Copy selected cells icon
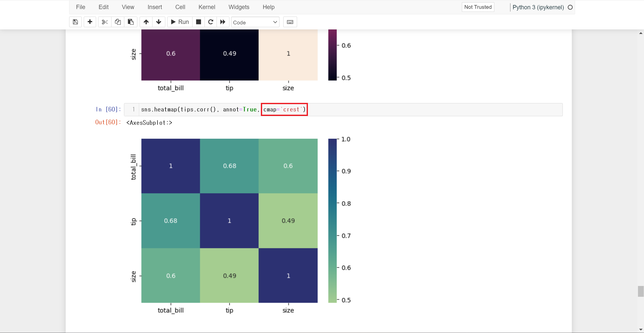This screenshot has height=333, width=644. click(x=118, y=22)
